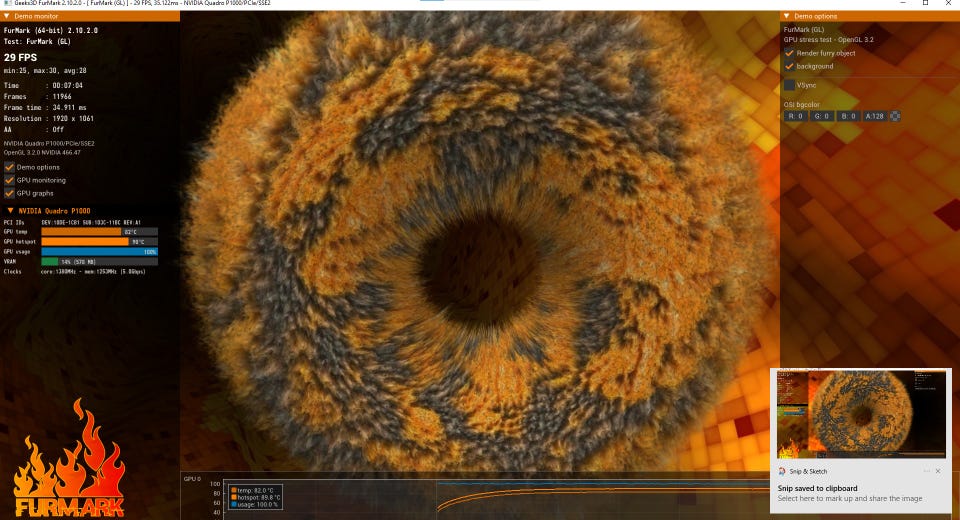Click 'Select here to mark up' message
This screenshot has width=960, height=520.
click(x=850, y=499)
